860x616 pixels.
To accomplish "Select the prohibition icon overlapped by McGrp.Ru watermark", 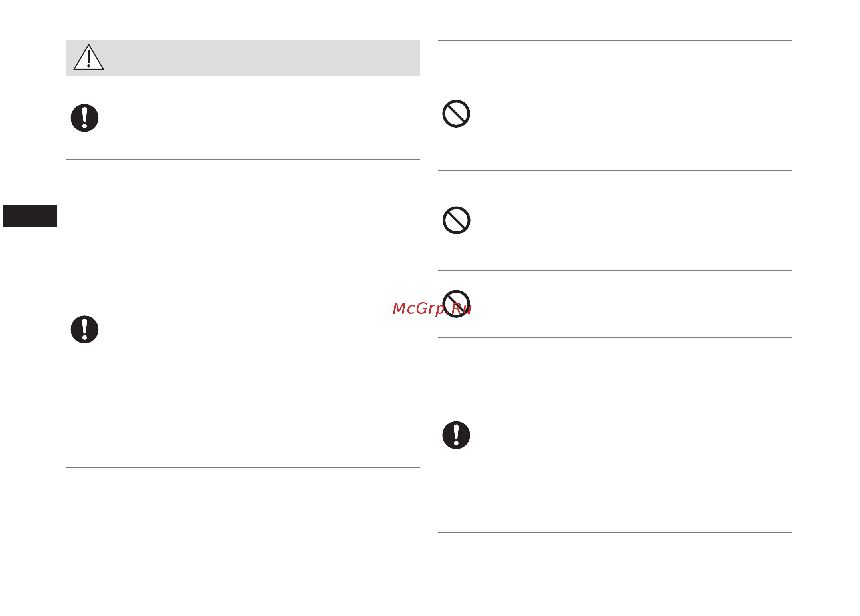I will pyautogui.click(x=456, y=304).
